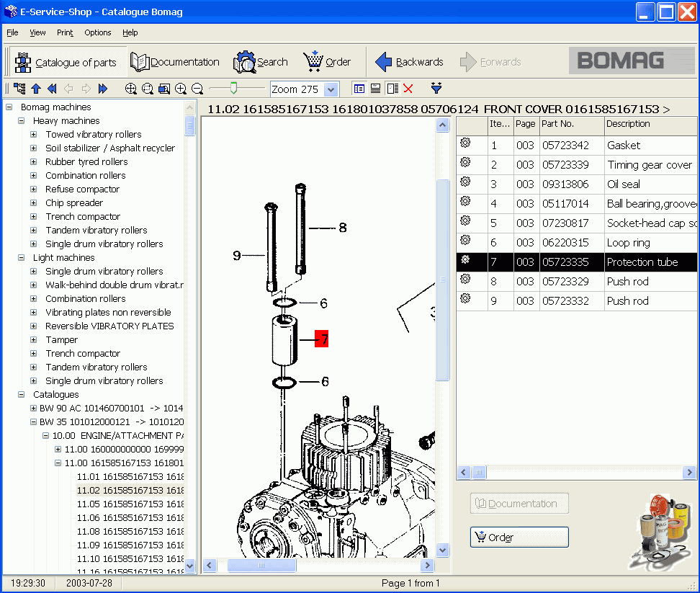
Task: Jump to last page with fast-forward icon
Action: [103, 89]
